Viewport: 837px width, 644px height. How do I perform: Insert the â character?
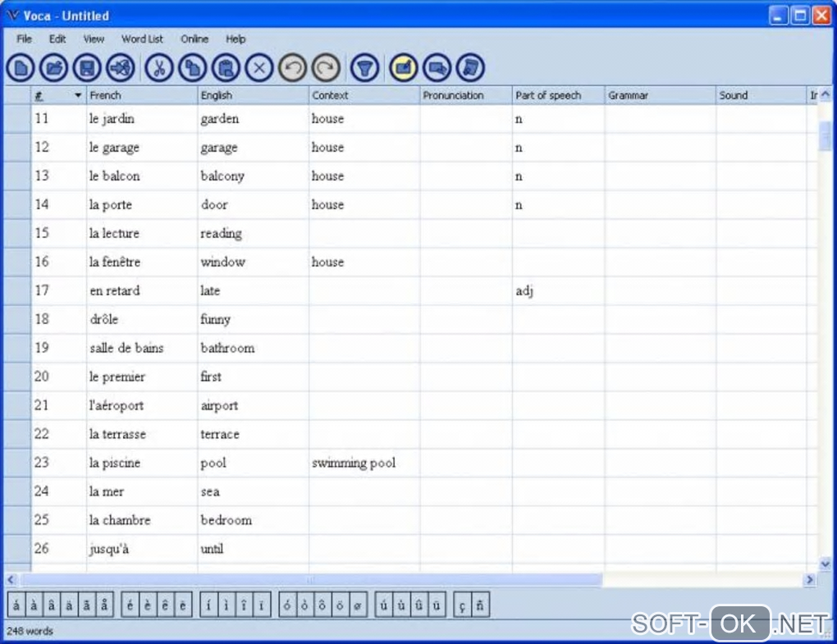pos(52,605)
